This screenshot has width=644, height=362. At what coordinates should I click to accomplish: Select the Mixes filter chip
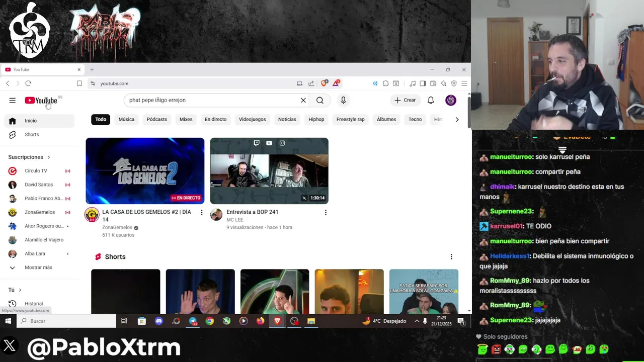pyautogui.click(x=186, y=119)
